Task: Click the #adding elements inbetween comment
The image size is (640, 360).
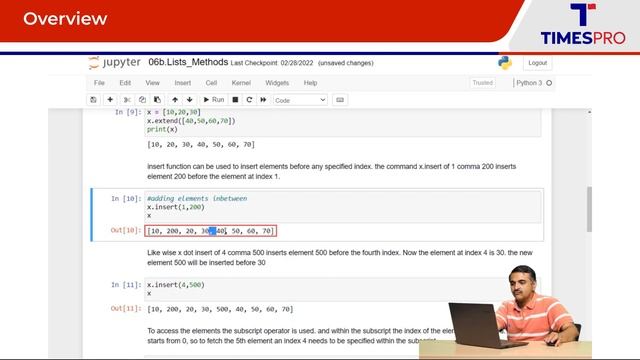Action: (197, 198)
